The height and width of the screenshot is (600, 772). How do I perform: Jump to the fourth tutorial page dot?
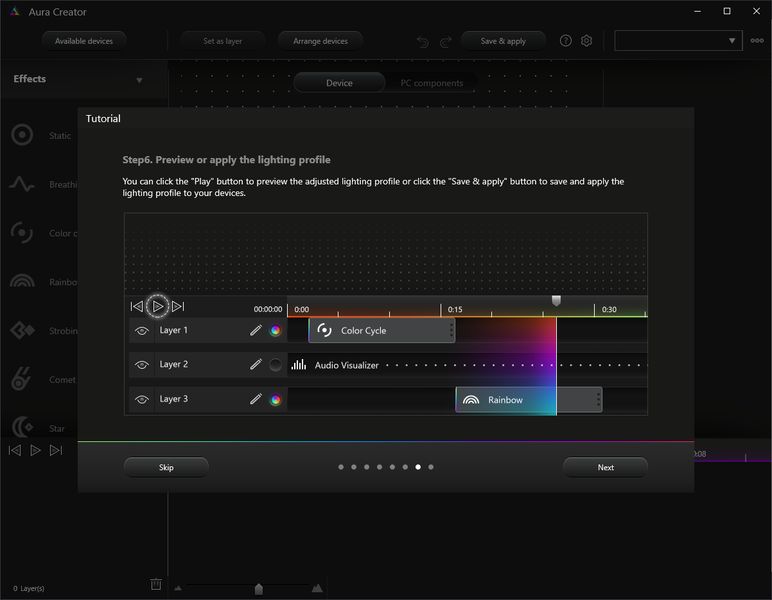pyautogui.click(x=379, y=467)
